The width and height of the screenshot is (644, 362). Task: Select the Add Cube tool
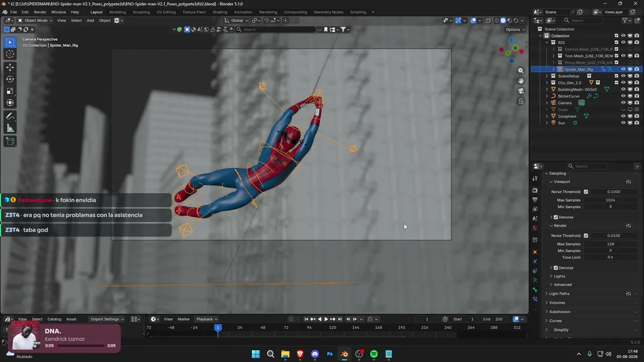pyautogui.click(x=10, y=142)
